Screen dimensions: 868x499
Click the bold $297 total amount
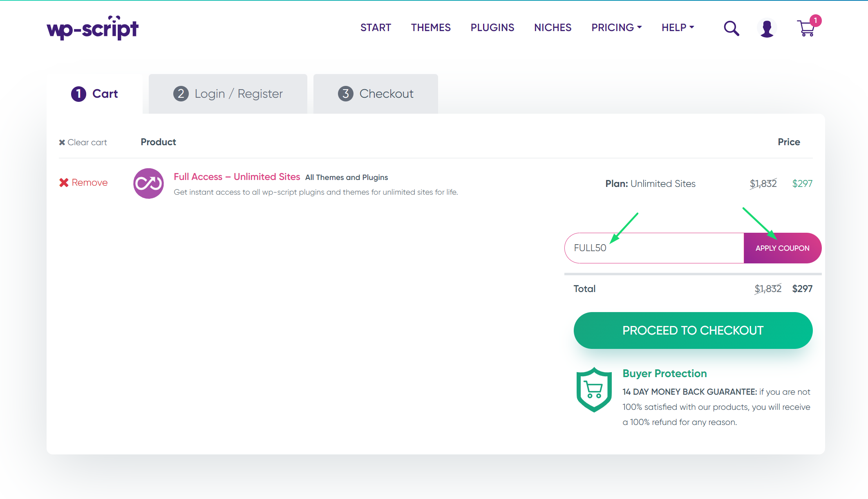pos(802,289)
